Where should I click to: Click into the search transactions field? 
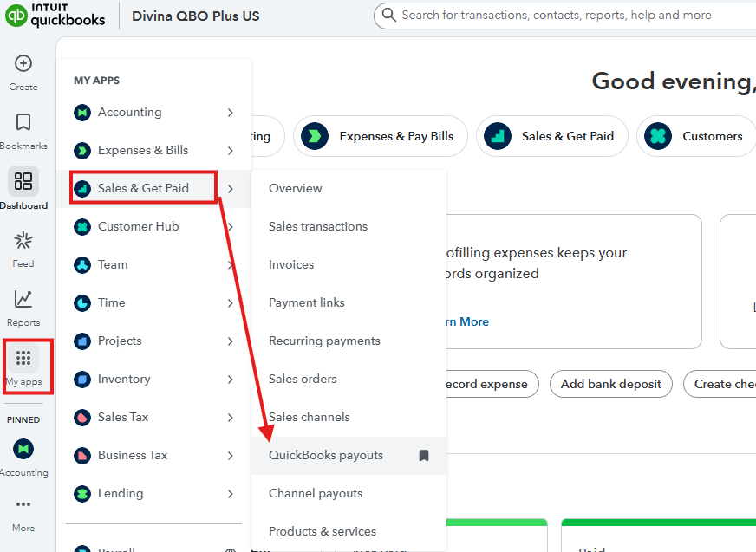[565, 15]
